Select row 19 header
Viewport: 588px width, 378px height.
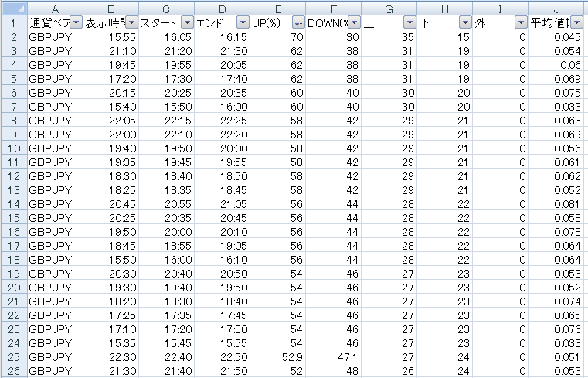tap(14, 274)
